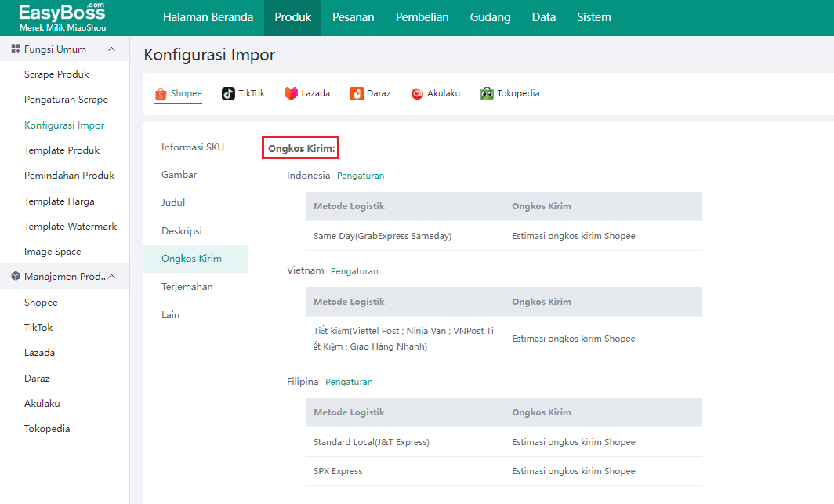This screenshot has width=834, height=504.
Task: Open the Pembelian menu
Action: point(422,17)
